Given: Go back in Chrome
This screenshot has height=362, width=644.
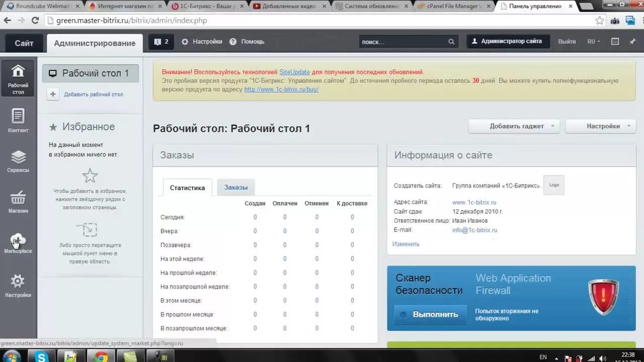Looking at the screenshot, I should pos(8,21).
